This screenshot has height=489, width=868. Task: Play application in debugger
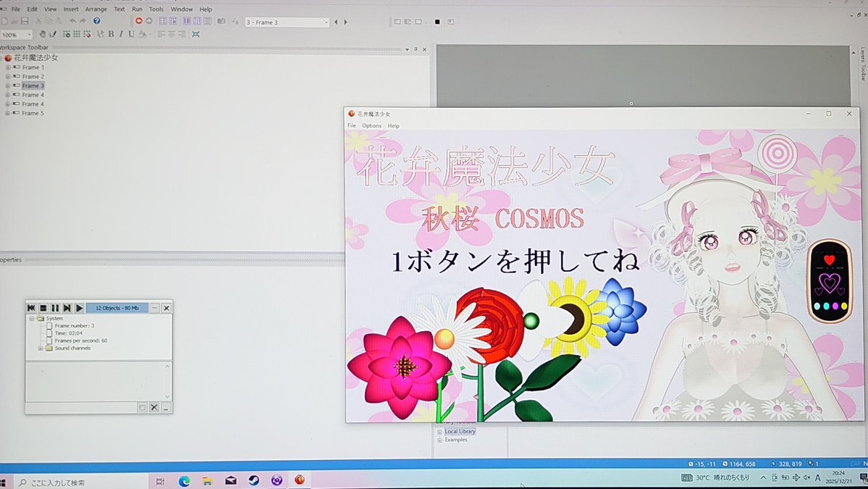point(79,308)
